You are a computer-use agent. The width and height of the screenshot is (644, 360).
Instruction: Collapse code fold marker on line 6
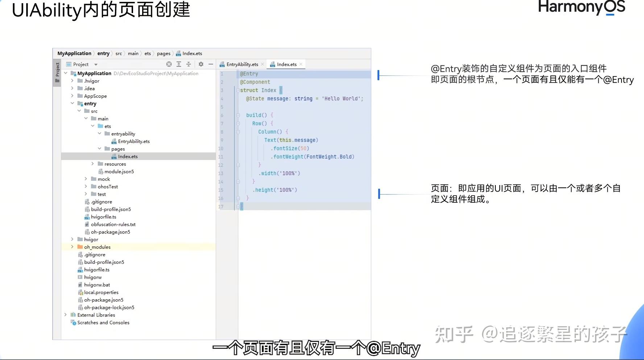238,115
